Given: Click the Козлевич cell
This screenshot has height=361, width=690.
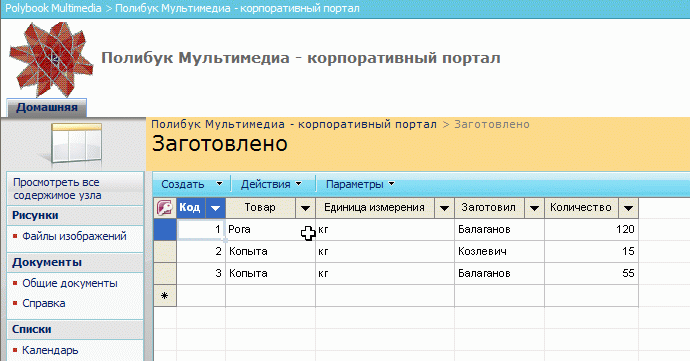Looking at the screenshot, I should click(x=499, y=251).
